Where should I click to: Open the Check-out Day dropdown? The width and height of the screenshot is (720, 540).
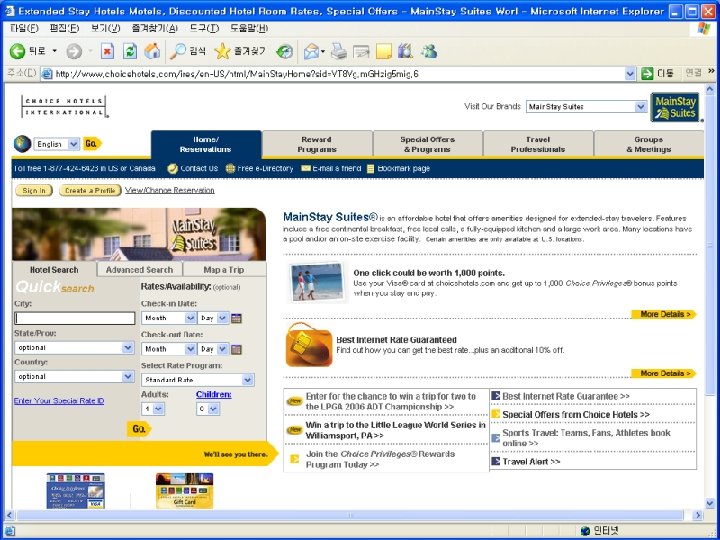pyautogui.click(x=214, y=349)
